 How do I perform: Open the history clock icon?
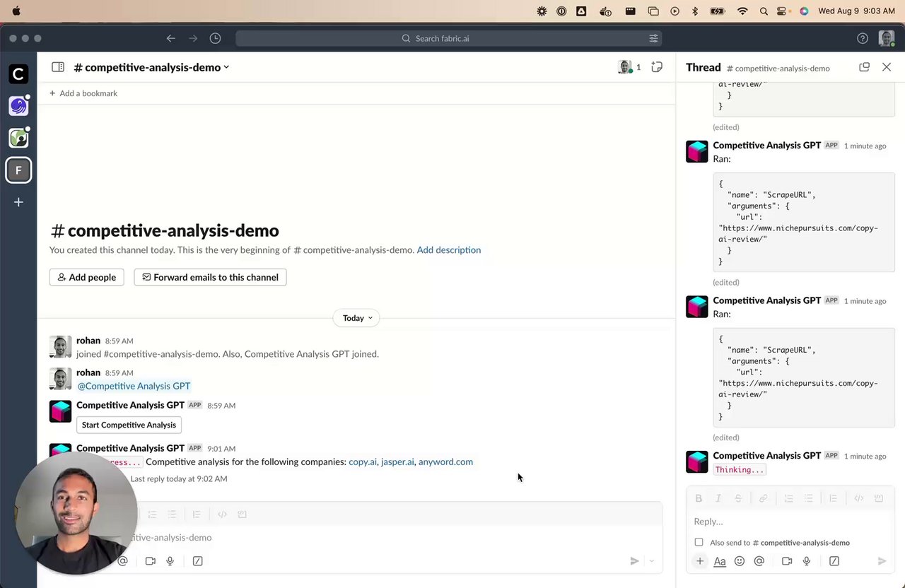(x=216, y=38)
